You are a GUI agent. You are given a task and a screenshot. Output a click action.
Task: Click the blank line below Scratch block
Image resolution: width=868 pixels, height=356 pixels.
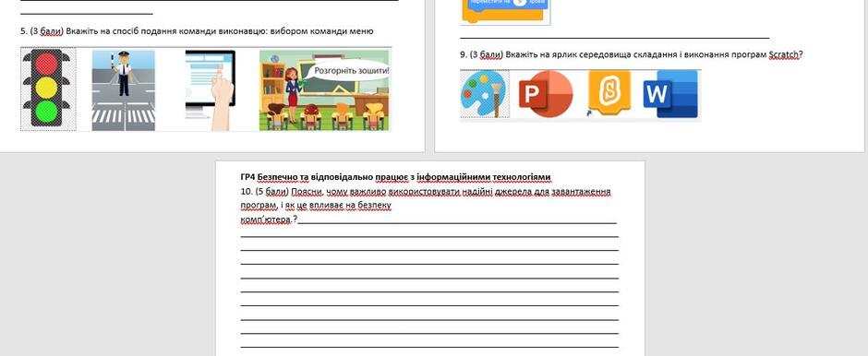615,38
